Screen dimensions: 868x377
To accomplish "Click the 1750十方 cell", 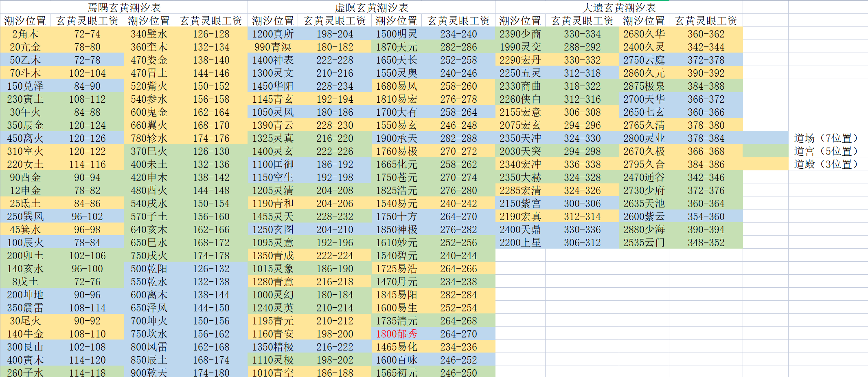I will point(397,216).
